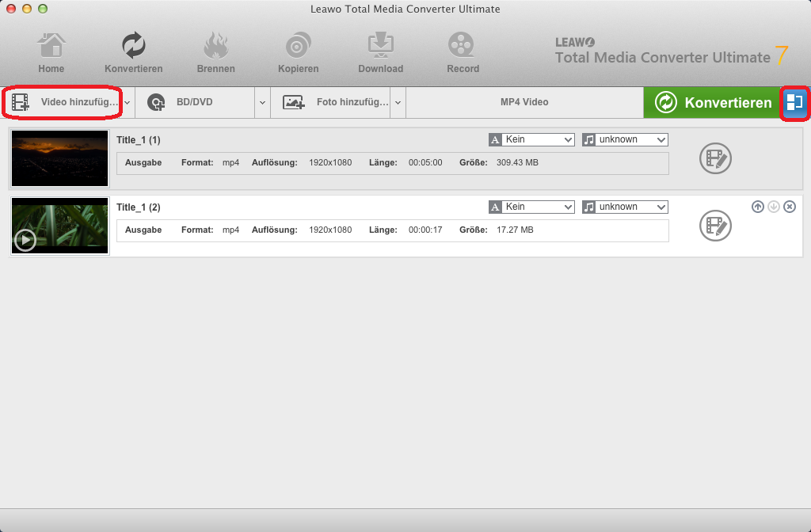Select the Title_1 (2) leaves thumbnail

60,226
